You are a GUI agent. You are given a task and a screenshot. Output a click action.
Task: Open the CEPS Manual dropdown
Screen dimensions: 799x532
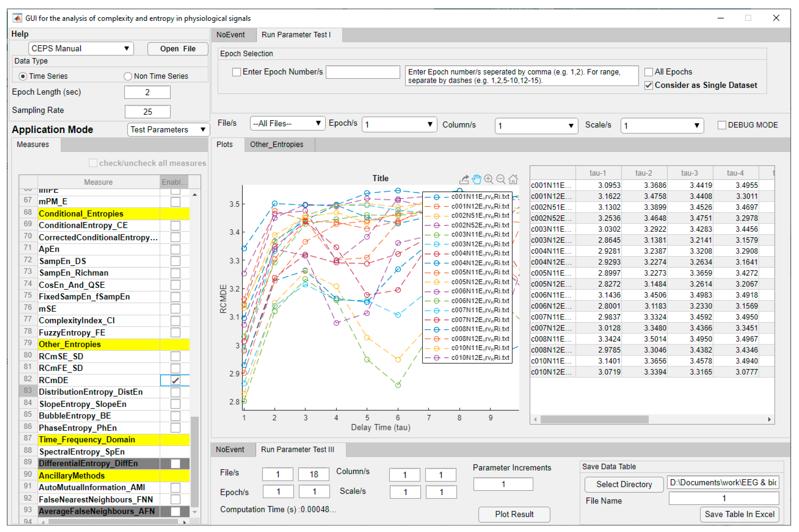pyautogui.click(x=81, y=48)
